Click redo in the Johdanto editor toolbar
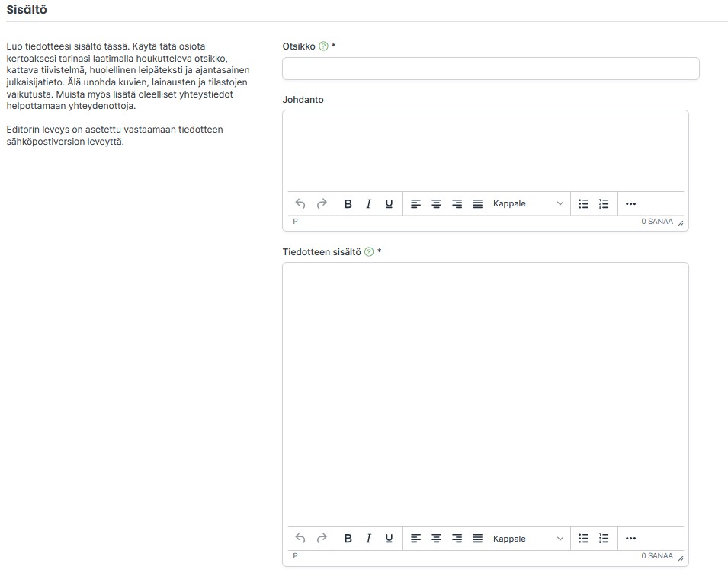 [322, 203]
